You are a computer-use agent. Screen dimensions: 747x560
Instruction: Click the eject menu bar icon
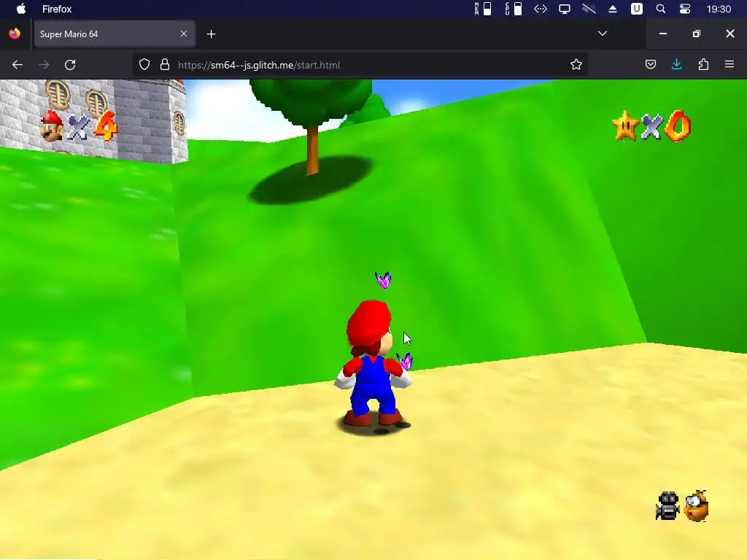click(613, 9)
